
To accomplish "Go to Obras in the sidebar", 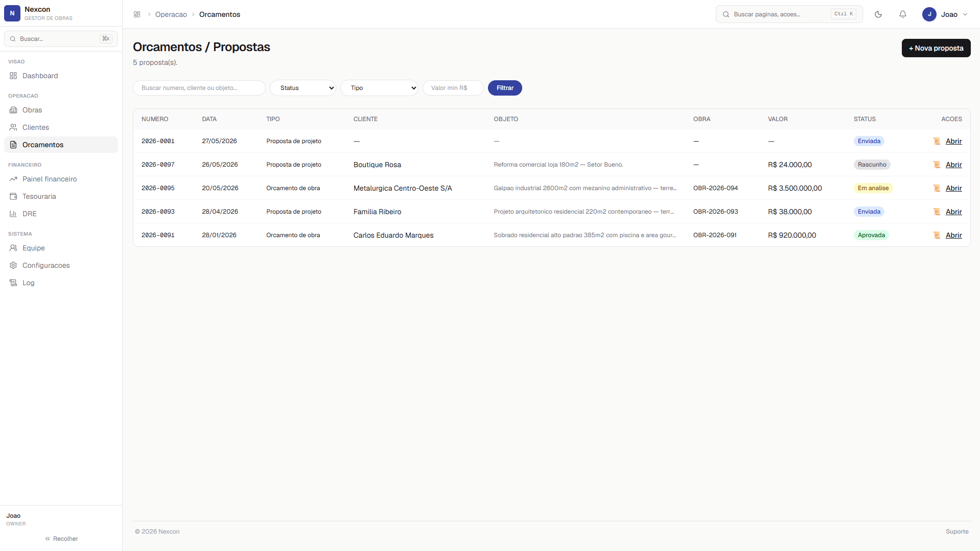I will click(61, 110).
